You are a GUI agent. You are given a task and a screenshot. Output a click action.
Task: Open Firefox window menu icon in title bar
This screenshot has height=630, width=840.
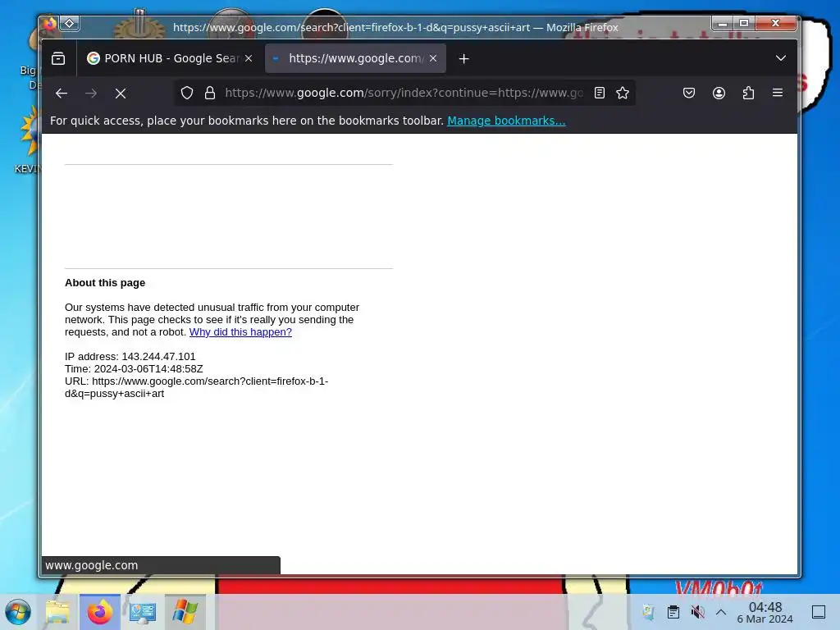click(50, 24)
